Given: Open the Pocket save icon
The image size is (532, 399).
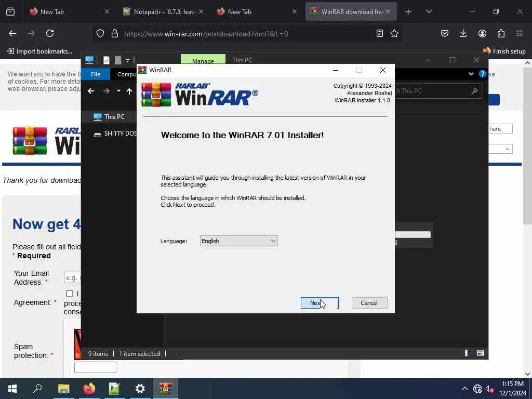Looking at the screenshot, I should (x=445, y=33).
